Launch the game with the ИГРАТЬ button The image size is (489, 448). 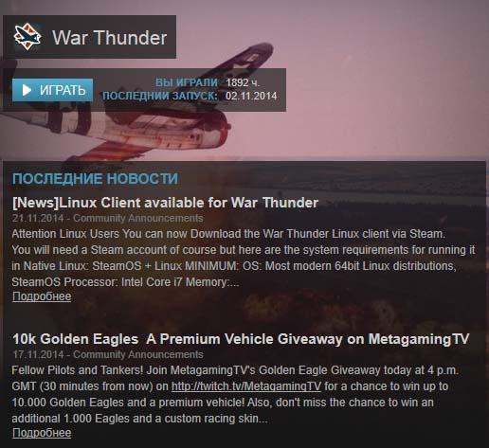pos(53,90)
